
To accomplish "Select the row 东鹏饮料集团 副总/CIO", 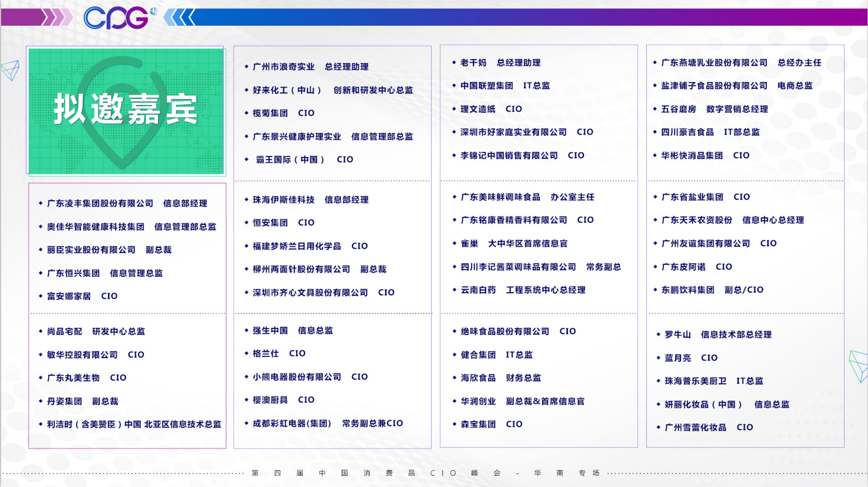I will pos(708,290).
